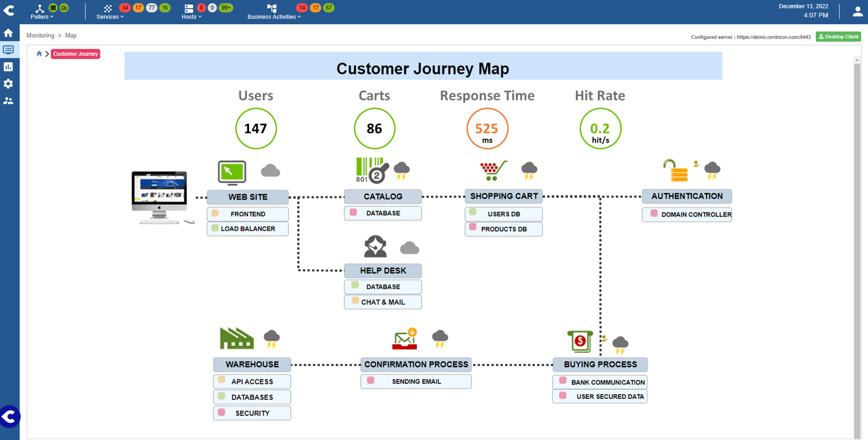This screenshot has width=868, height=440.
Task: Open the AUTHENTICATION node link
Action: [686, 196]
